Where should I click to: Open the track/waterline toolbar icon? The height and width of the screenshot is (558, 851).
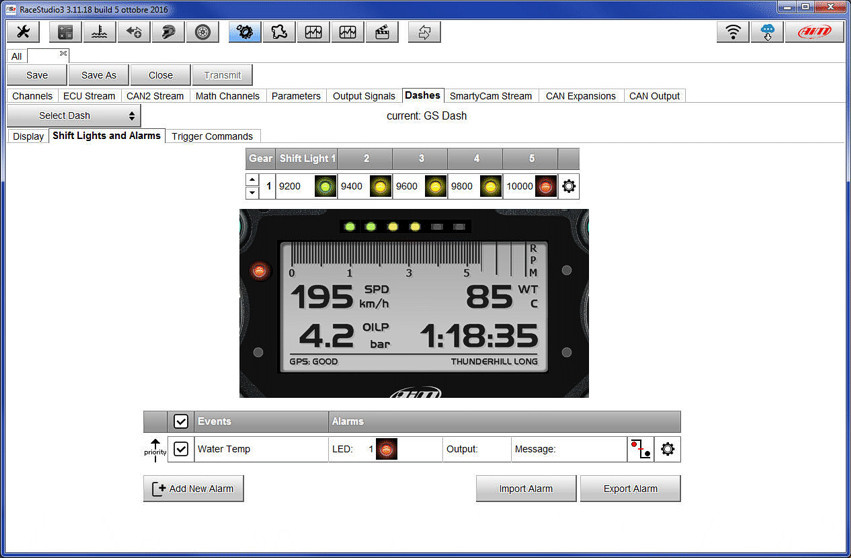[x=99, y=32]
